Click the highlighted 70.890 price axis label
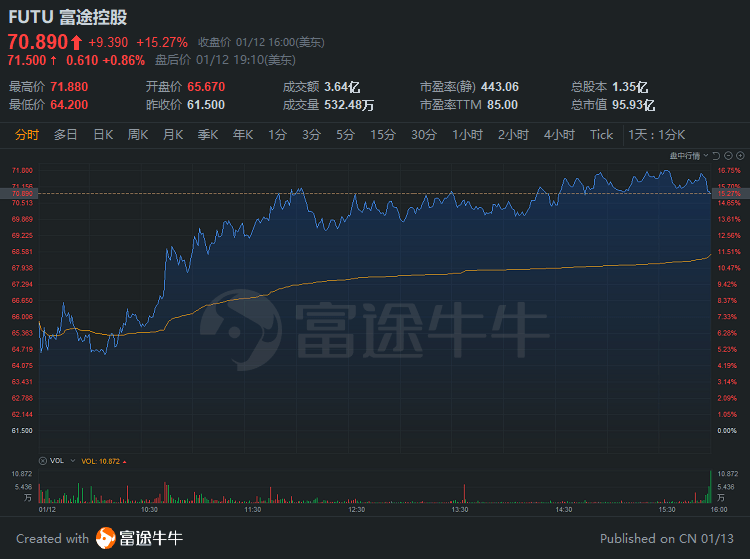This screenshot has height=559, width=750. 19,194
